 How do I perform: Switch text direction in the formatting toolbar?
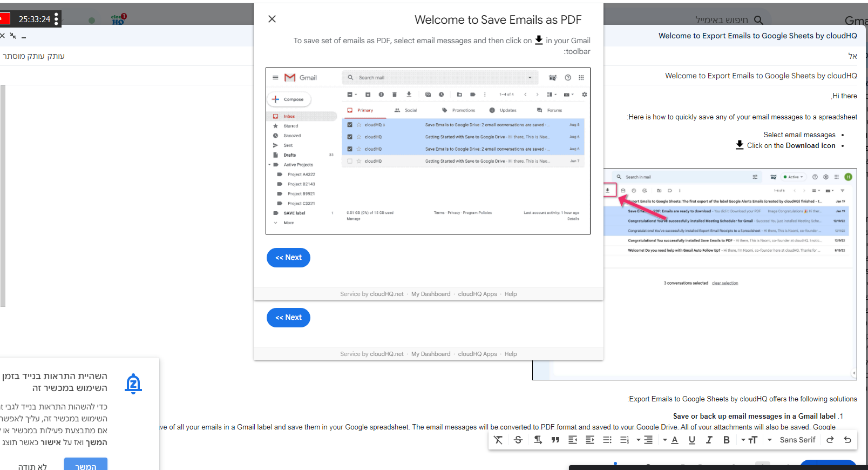tap(538, 440)
